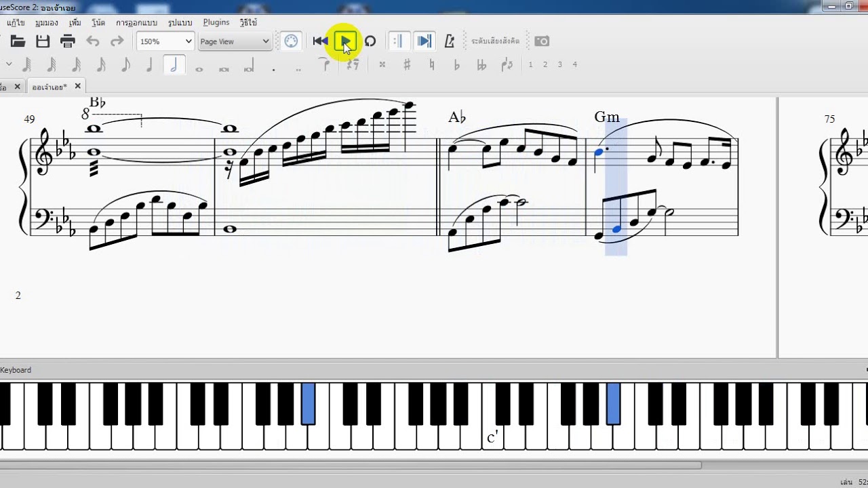
Task: Close the ออเจ้าเอย* score tab
Action: tap(77, 86)
